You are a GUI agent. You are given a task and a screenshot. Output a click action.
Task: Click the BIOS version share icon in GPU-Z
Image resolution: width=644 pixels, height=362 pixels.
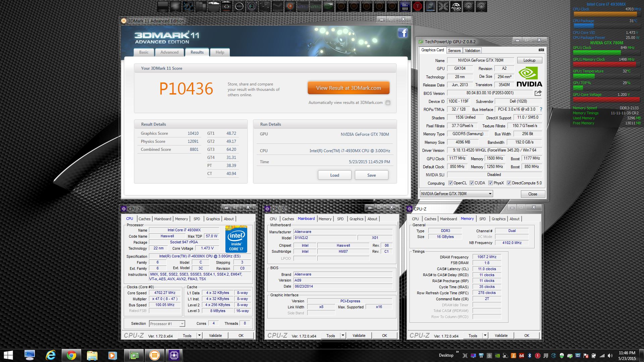click(538, 93)
